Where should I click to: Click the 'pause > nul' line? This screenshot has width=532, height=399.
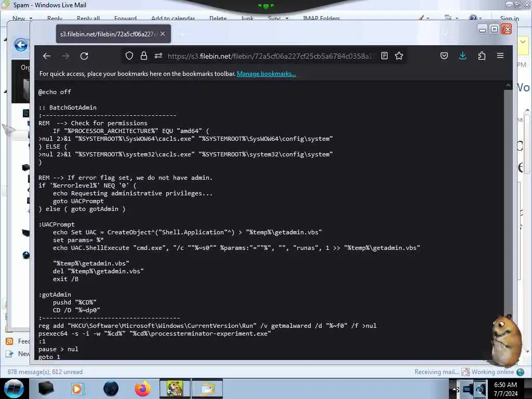[58, 349]
